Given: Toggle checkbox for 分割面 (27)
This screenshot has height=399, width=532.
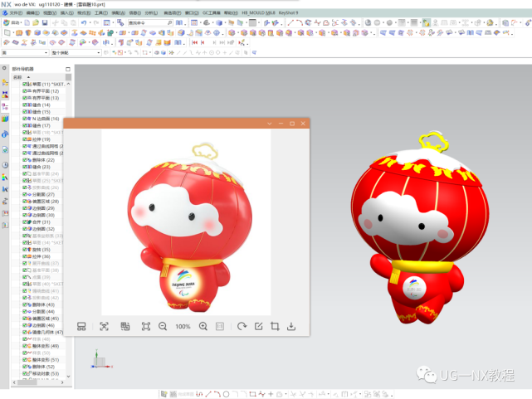Looking at the screenshot, I should click(24, 195).
